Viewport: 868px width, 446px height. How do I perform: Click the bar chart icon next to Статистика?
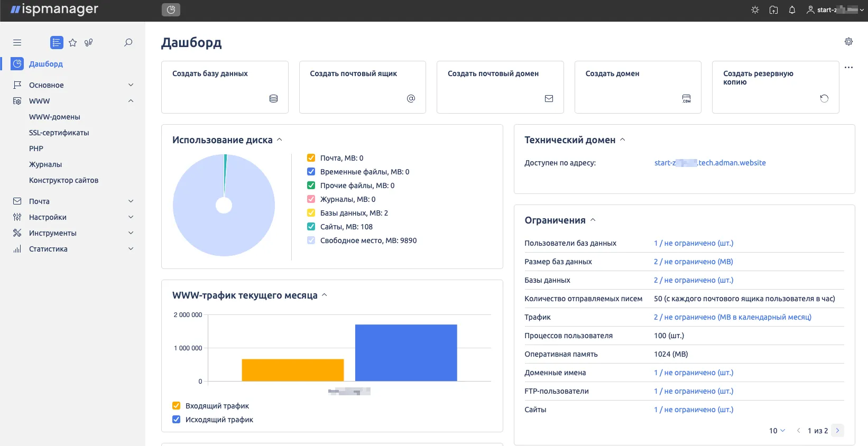17,249
